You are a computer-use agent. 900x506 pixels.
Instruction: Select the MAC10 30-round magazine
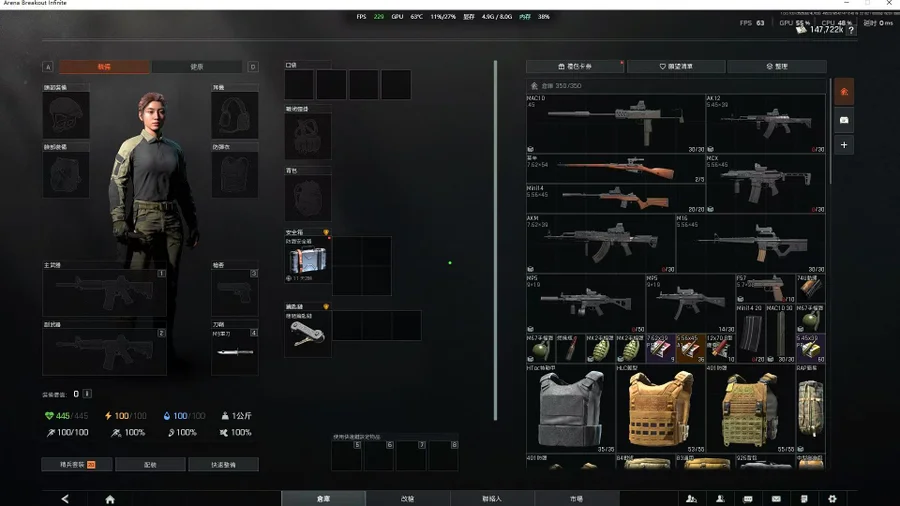point(780,333)
